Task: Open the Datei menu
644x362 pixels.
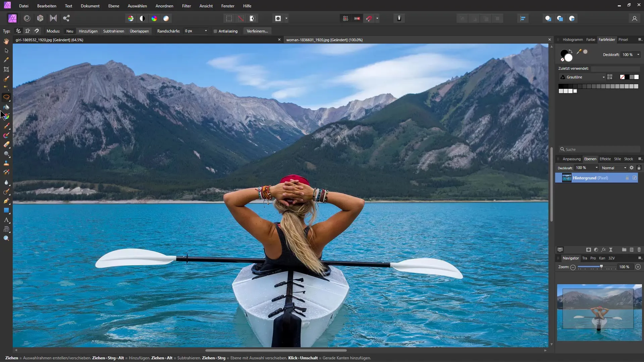Action: click(x=23, y=6)
